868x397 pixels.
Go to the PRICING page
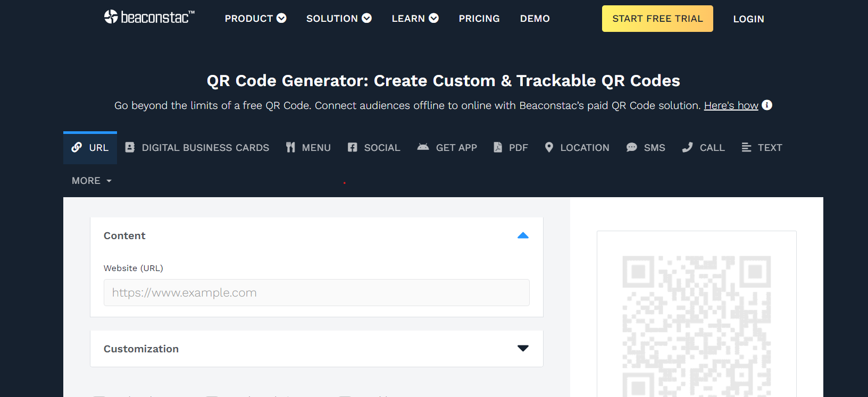click(x=479, y=19)
